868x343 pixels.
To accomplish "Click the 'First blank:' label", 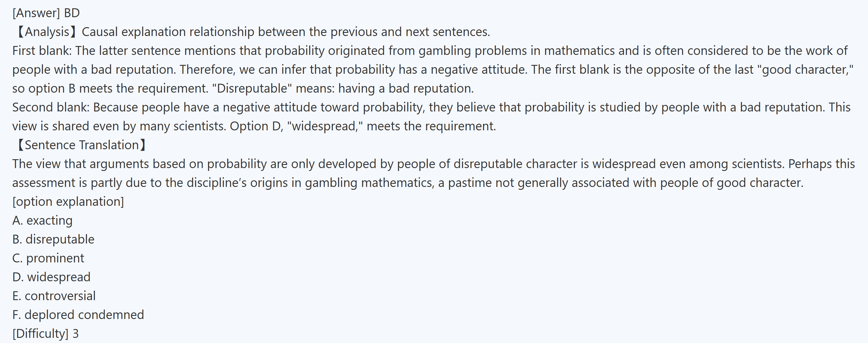I will pyautogui.click(x=42, y=51).
